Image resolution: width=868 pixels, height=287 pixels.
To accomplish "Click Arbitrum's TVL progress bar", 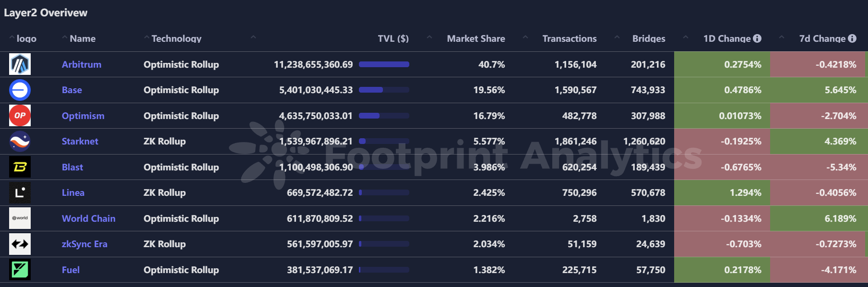I will [x=384, y=64].
